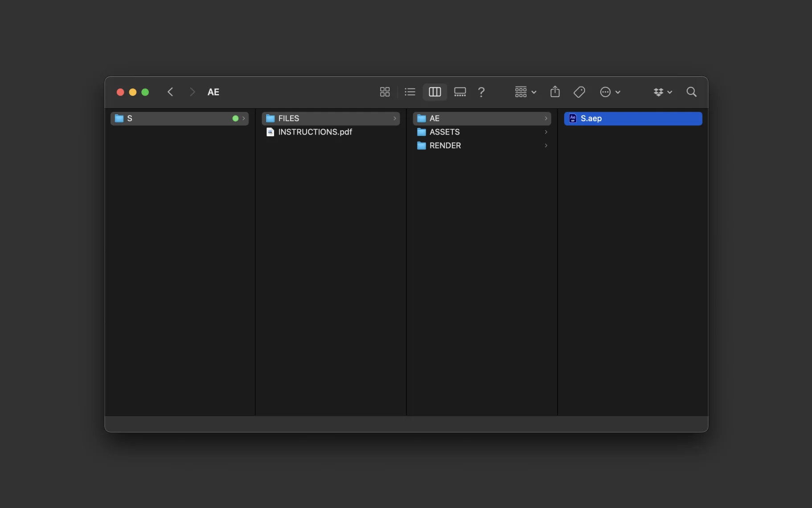The height and width of the screenshot is (508, 812).
Task: Click the question mark help icon
Action: point(481,92)
